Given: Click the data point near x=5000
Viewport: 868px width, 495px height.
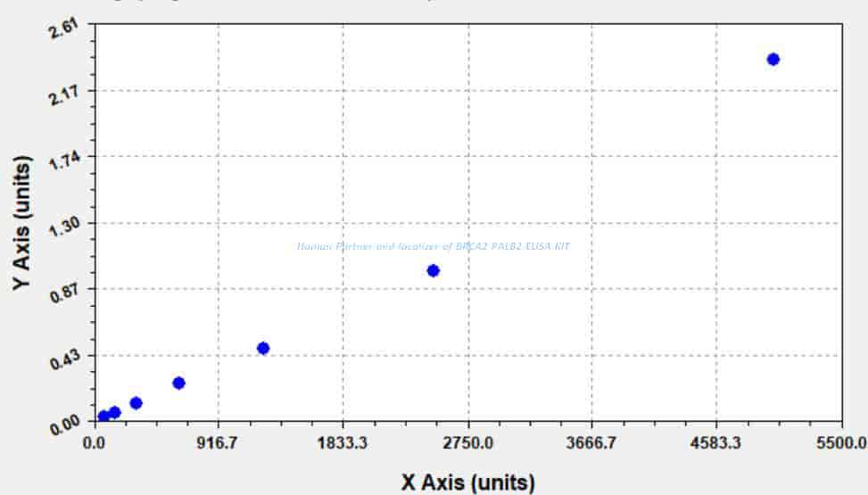Looking at the screenshot, I should pyautogui.click(x=773, y=59).
